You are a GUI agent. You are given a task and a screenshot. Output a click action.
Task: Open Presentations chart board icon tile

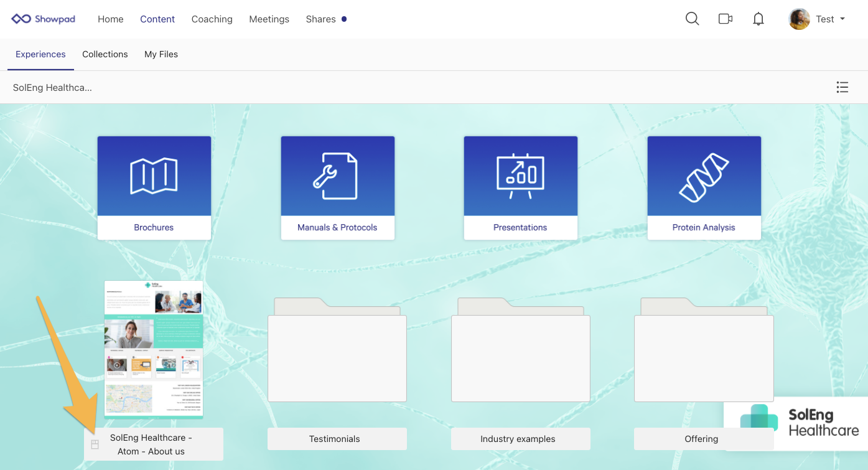tap(520, 176)
